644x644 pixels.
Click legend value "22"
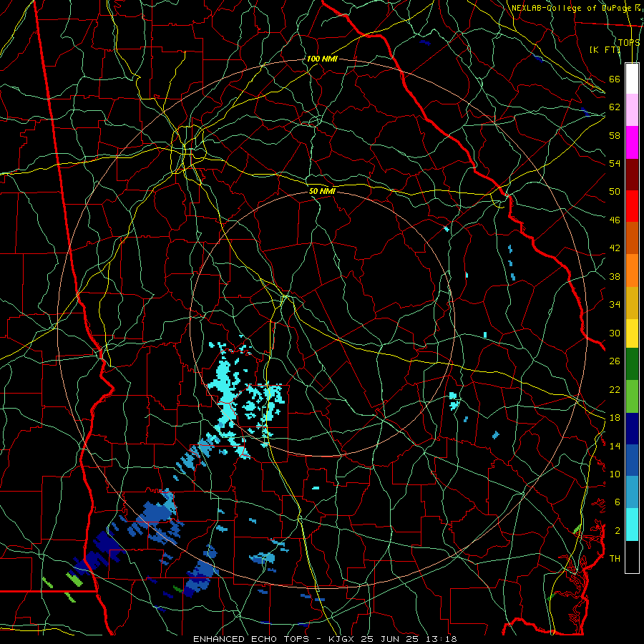coord(615,390)
